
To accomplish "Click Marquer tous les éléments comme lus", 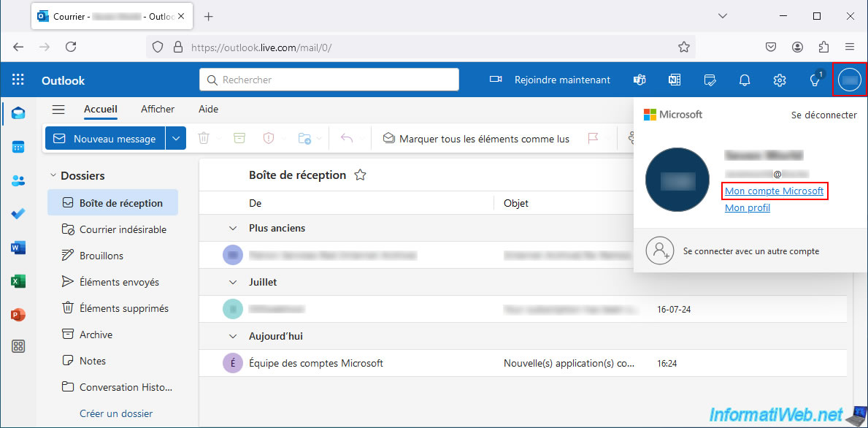I will [x=476, y=139].
